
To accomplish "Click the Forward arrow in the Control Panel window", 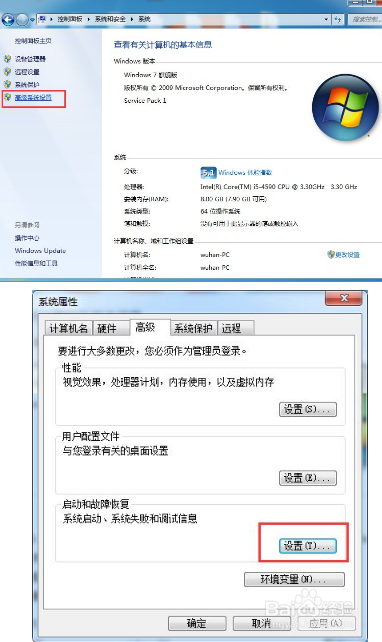I will pyautogui.click(x=22, y=19).
